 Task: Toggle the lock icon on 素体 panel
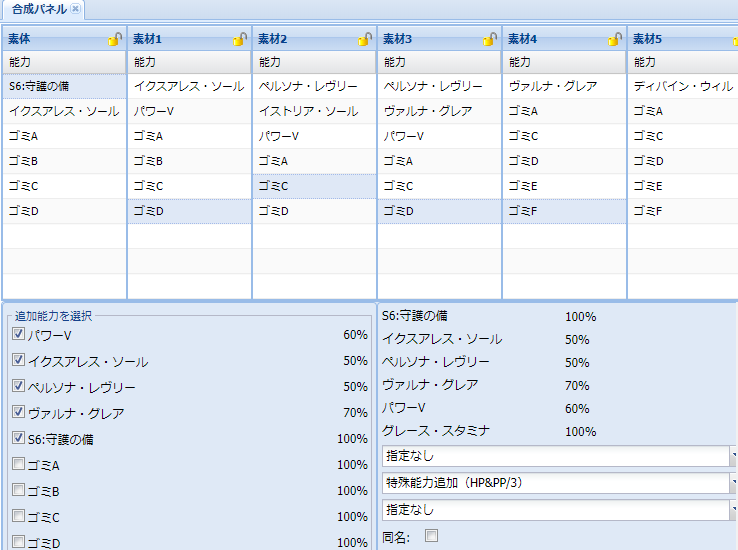(x=115, y=39)
